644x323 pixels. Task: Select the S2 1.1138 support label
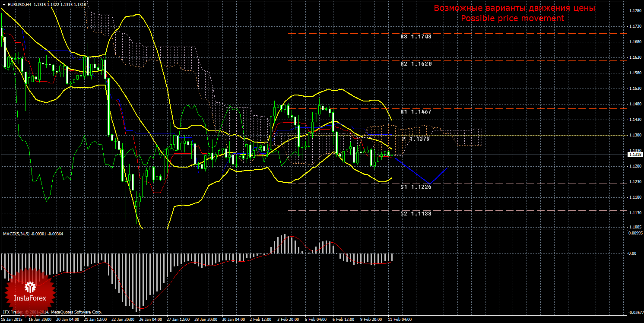coord(416,214)
